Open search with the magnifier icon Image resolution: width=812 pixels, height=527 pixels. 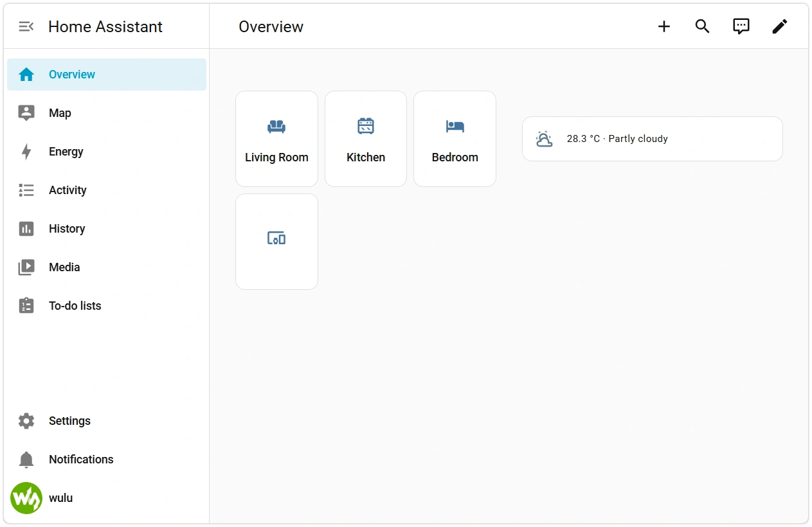coord(703,26)
